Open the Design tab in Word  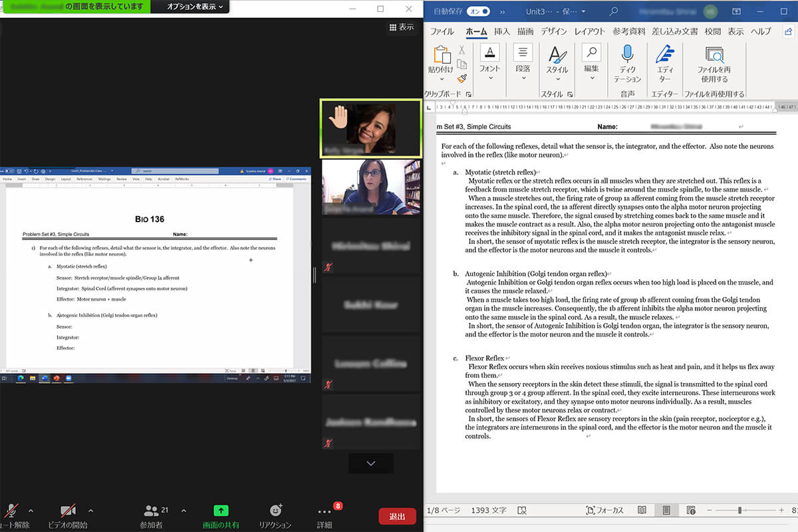pyautogui.click(x=554, y=31)
